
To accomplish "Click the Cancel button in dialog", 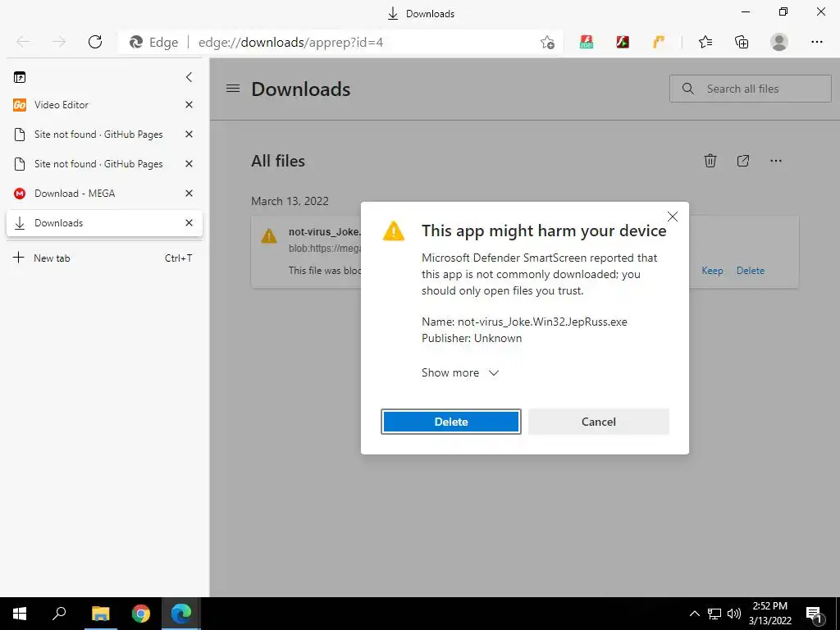I will pos(598,422).
